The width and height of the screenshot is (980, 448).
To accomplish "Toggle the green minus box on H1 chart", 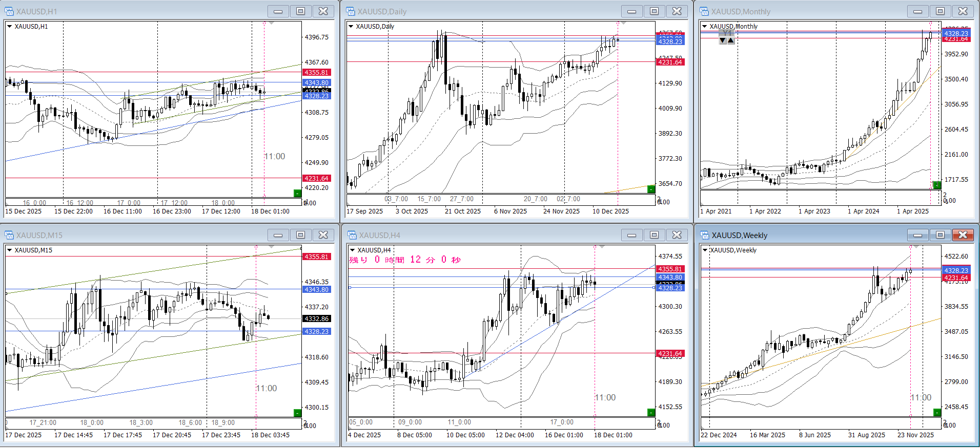I will coord(297,193).
